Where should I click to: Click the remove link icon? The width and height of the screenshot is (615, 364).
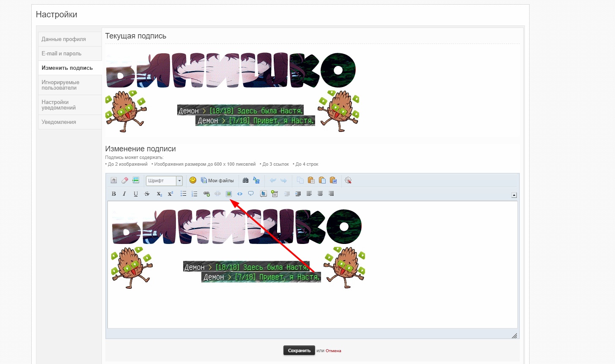217,194
